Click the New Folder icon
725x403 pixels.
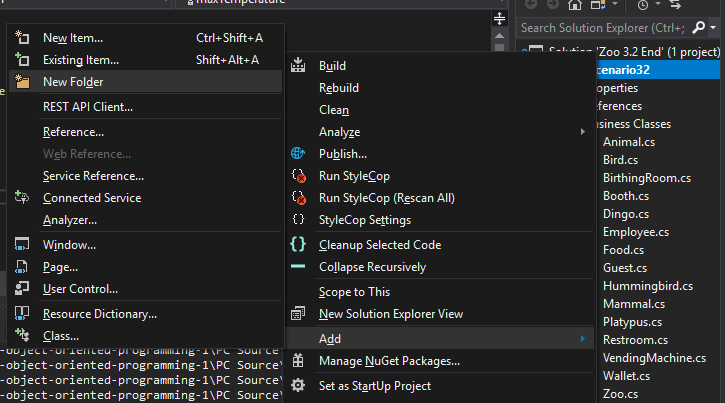22,82
